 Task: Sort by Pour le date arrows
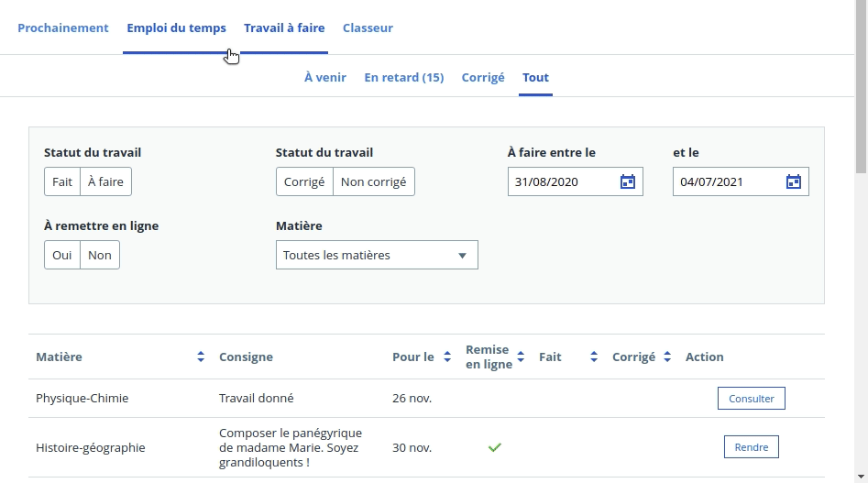[x=447, y=357]
